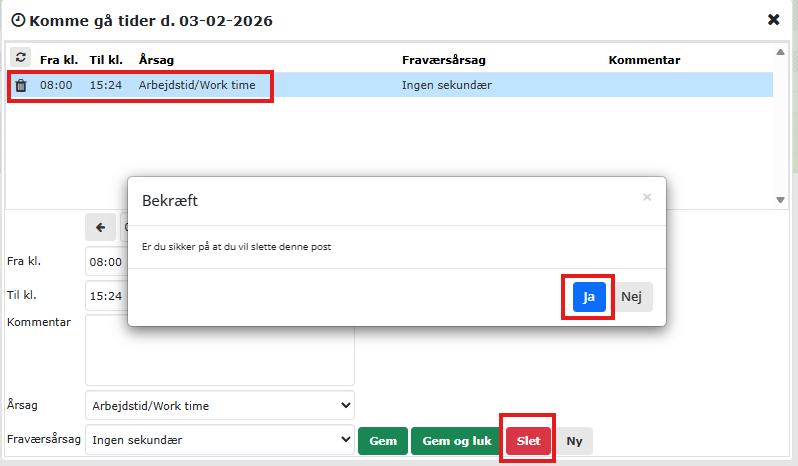
Task: Click the list scrollbar up arrow
Action: (x=780, y=51)
